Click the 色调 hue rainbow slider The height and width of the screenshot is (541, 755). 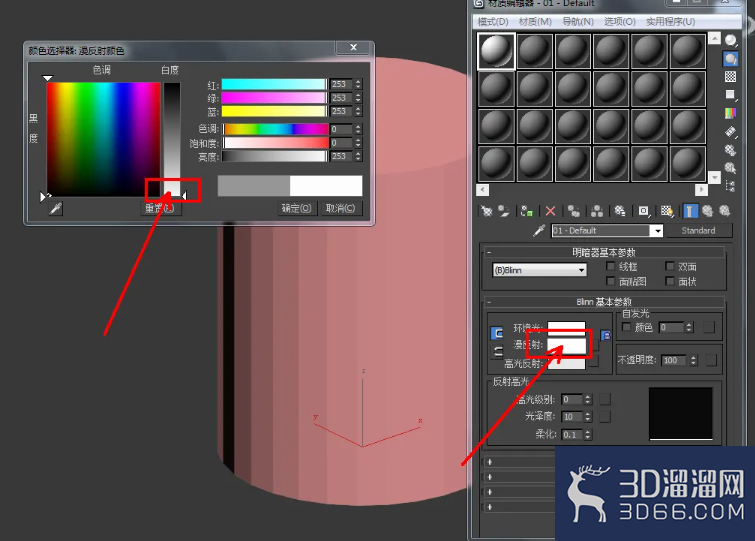275,129
